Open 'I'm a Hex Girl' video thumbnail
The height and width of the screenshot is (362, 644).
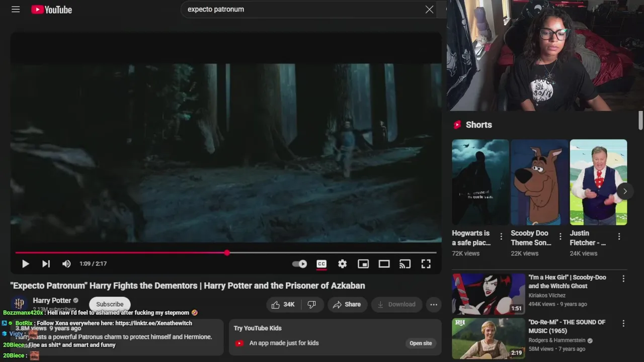[489, 294]
